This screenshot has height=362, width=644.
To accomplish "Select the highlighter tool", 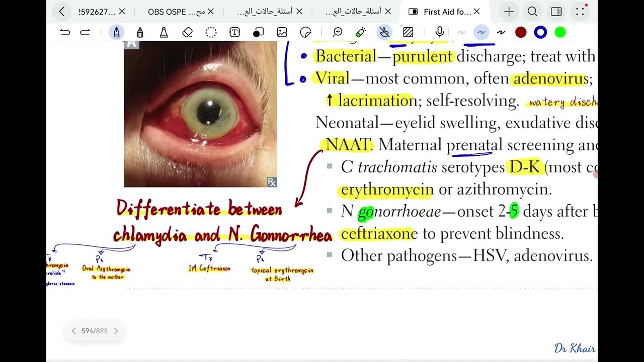I will click(164, 33).
